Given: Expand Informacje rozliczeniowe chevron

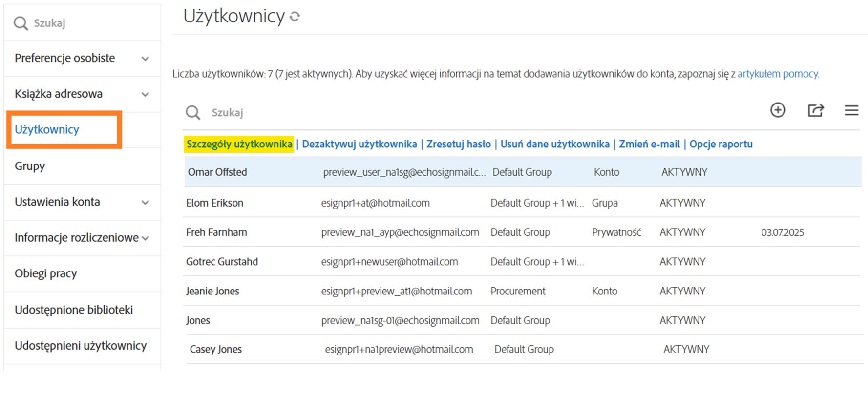Looking at the screenshot, I should 145,238.
